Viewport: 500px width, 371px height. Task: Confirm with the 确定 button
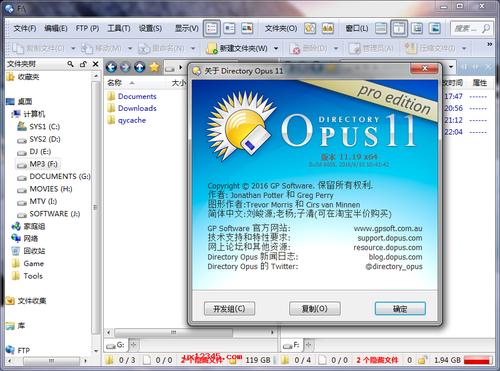coord(400,309)
